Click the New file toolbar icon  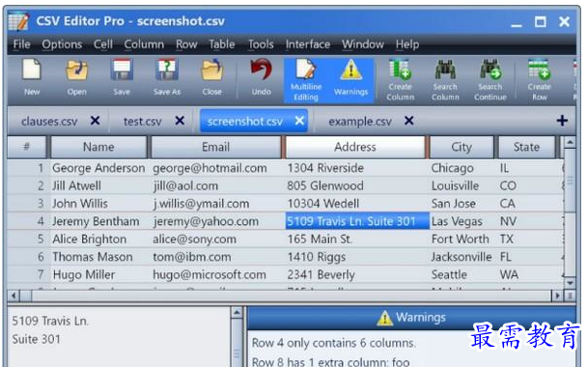point(32,77)
